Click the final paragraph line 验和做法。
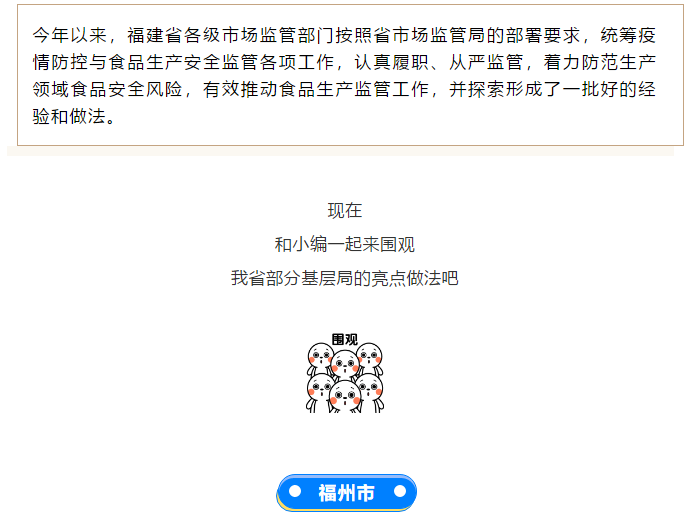Image resolution: width=700 pixels, height=530 pixels. [74, 117]
